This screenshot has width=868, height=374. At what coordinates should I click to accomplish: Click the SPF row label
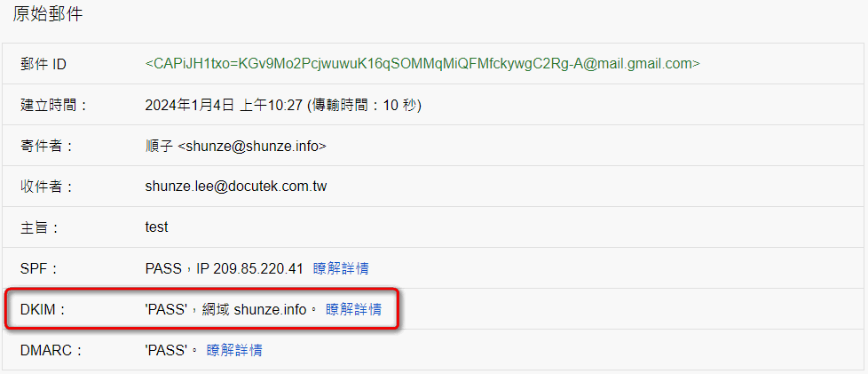pyautogui.click(x=38, y=268)
